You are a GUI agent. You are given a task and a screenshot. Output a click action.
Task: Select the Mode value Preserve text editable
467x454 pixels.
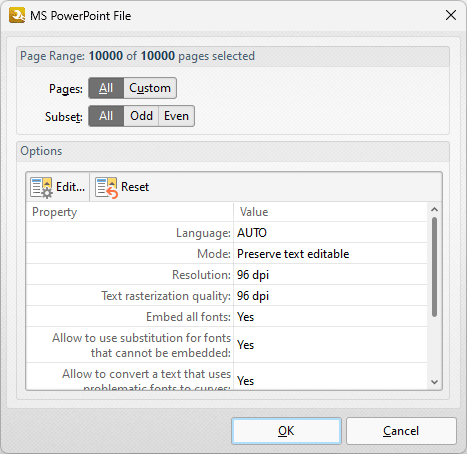tap(293, 254)
